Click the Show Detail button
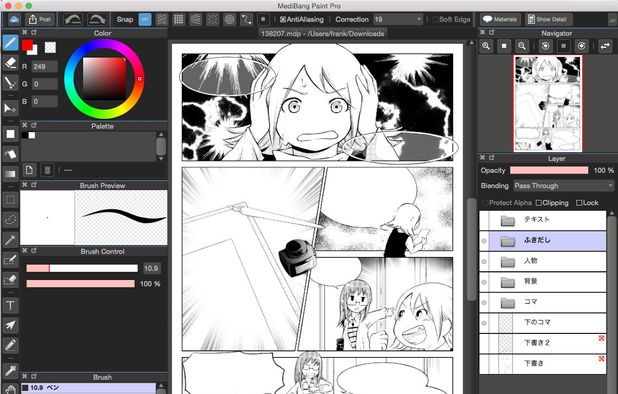618x394 pixels. click(549, 19)
